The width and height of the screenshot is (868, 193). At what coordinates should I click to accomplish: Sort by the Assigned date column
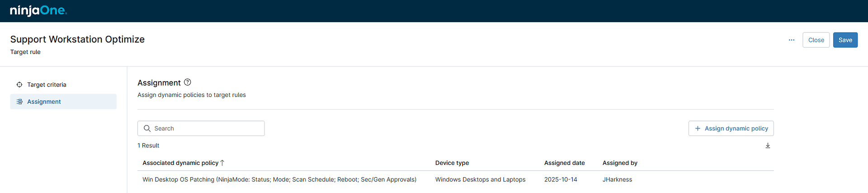pos(564,163)
